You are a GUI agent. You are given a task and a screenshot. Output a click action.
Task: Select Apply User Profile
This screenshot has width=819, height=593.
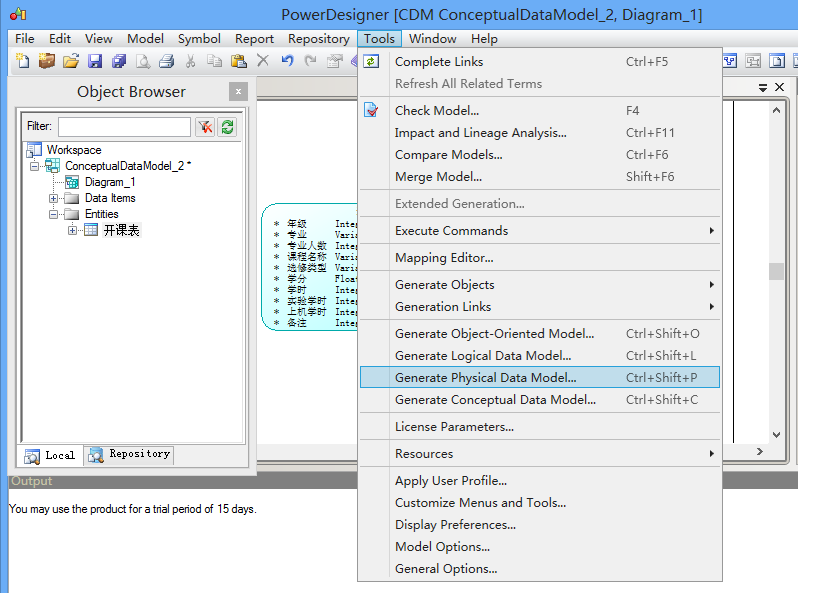point(540,480)
